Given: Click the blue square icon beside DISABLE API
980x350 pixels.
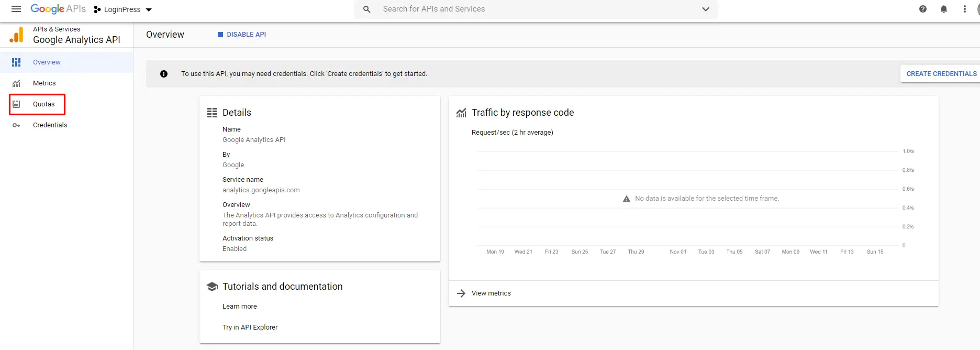Looking at the screenshot, I should pos(220,35).
